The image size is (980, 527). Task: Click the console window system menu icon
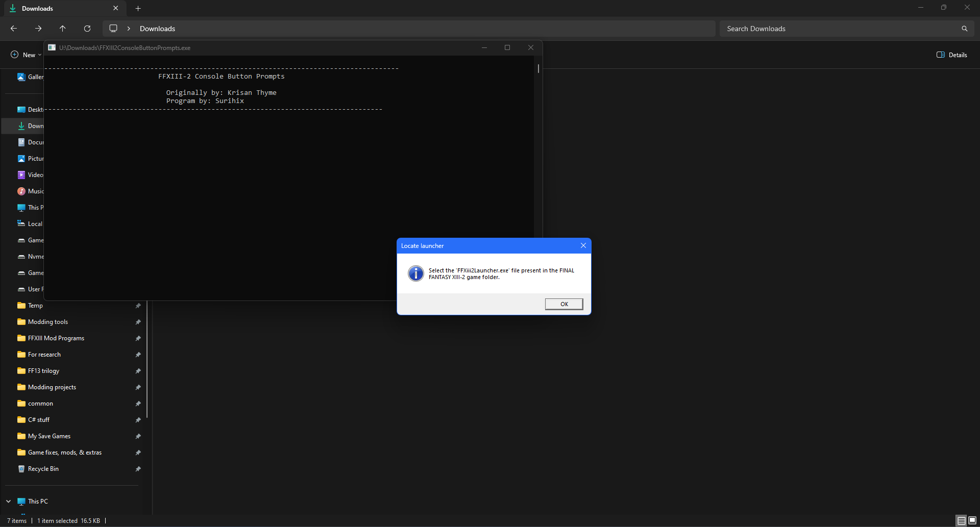pyautogui.click(x=52, y=47)
